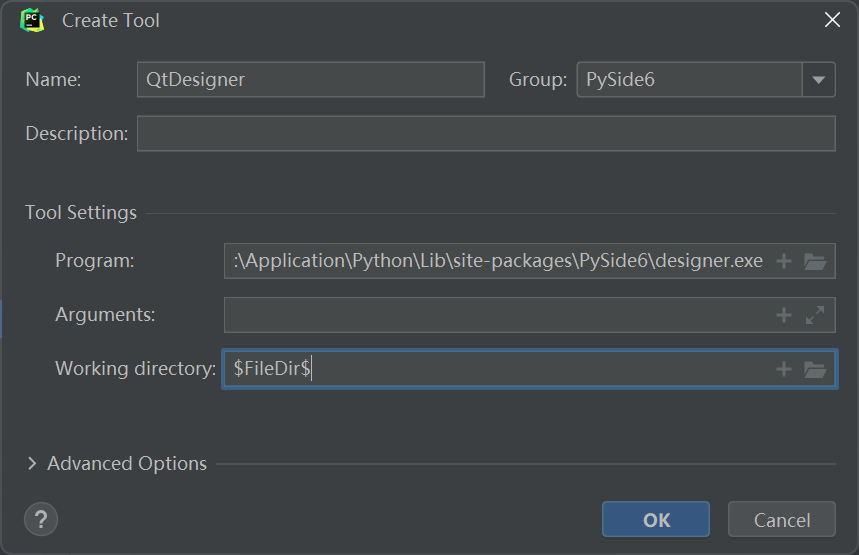
Task: Click the Tool Settings section heading
Action: 81,213
